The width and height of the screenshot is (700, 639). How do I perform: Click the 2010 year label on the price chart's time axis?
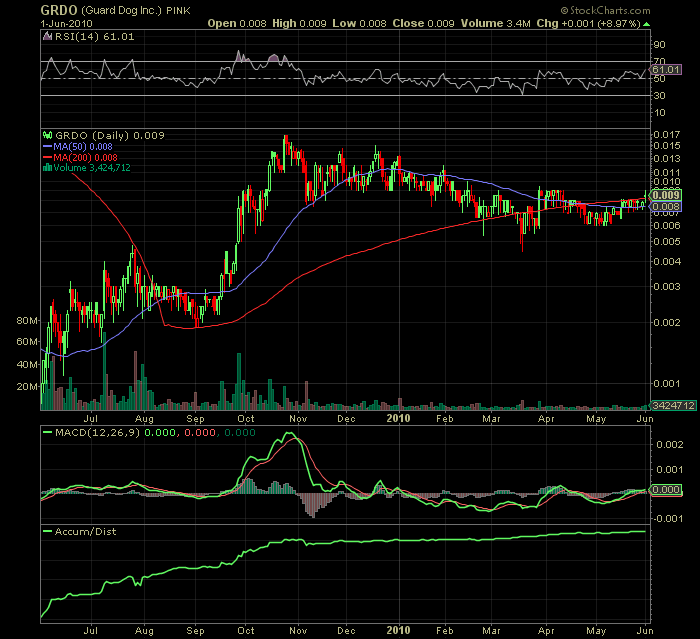pos(398,418)
